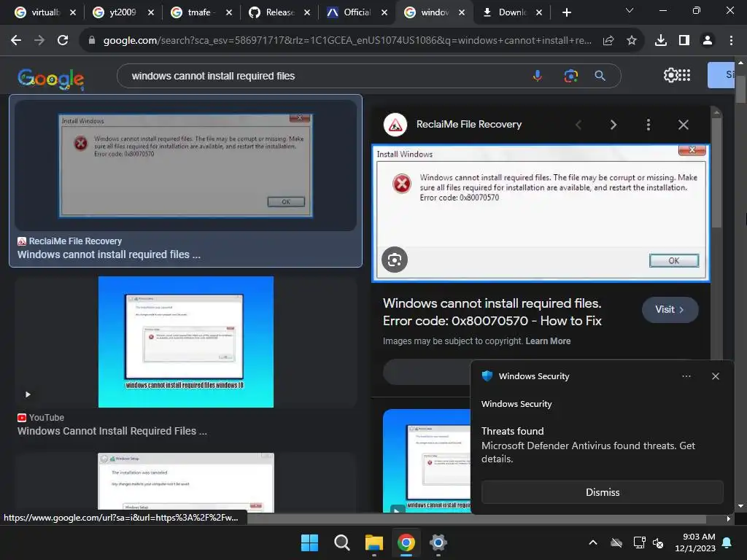747x560 pixels.
Task: Open Chrome downloads icon
Action: click(x=661, y=41)
